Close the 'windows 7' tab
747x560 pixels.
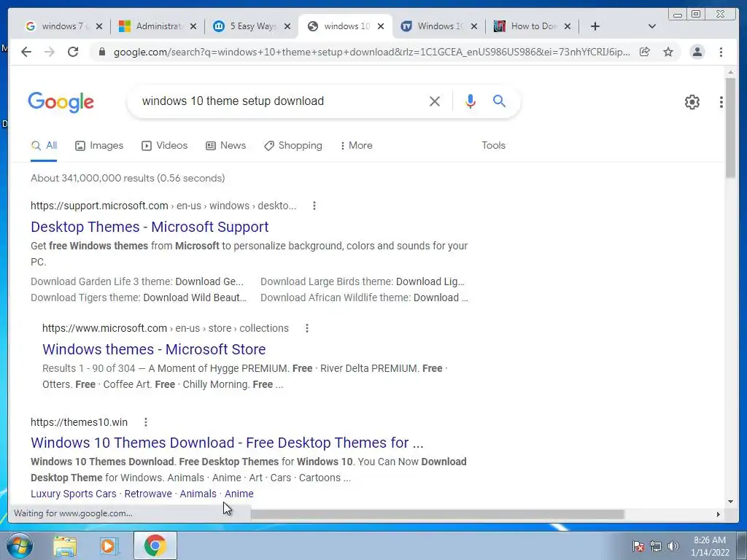(x=99, y=27)
